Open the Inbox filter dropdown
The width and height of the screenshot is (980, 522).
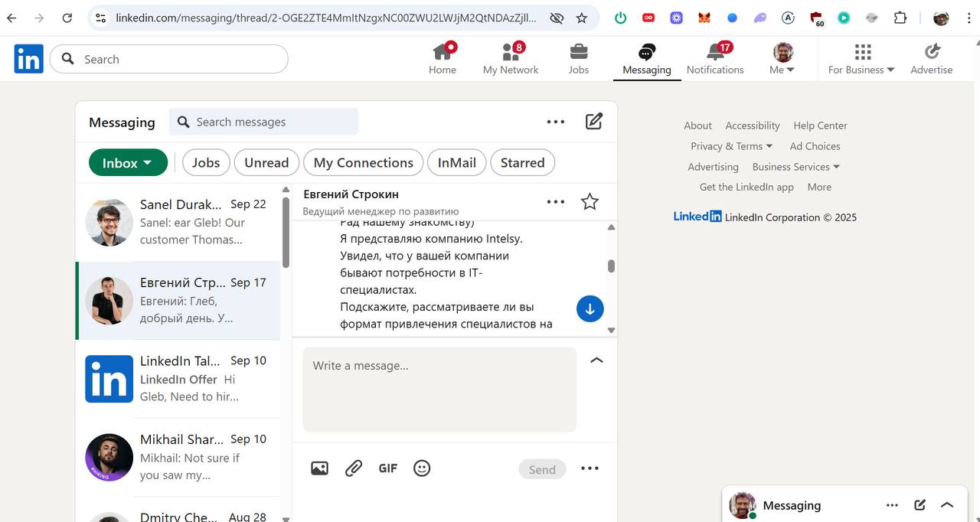pyautogui.click(x=128, y=162)
